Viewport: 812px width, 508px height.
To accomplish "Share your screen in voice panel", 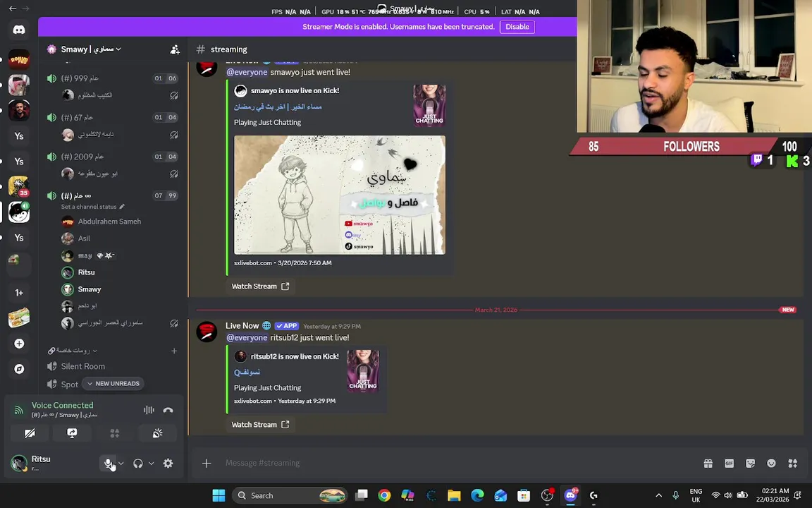I will (72, 433).
